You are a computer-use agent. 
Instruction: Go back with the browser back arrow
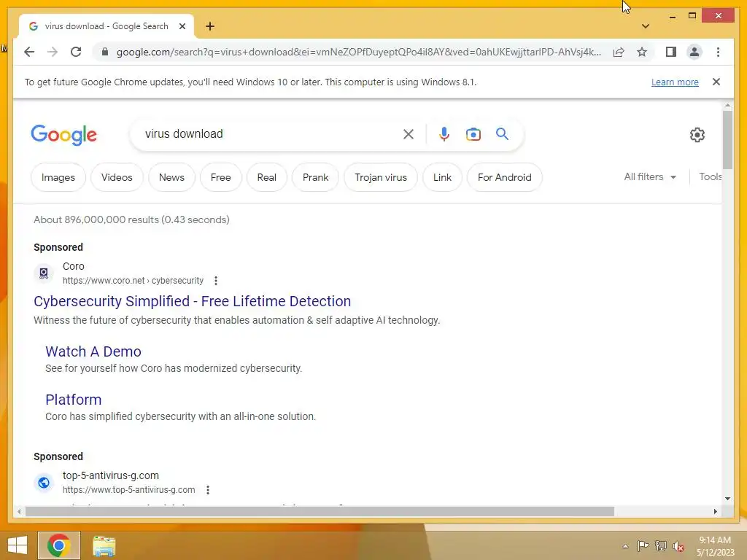click(x=29, y=52)
